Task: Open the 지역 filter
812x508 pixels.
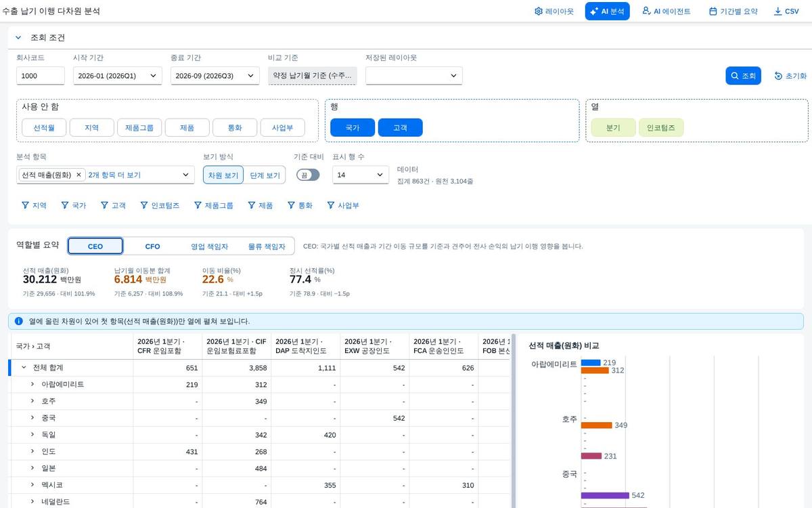Action: (x=34, y=205)
